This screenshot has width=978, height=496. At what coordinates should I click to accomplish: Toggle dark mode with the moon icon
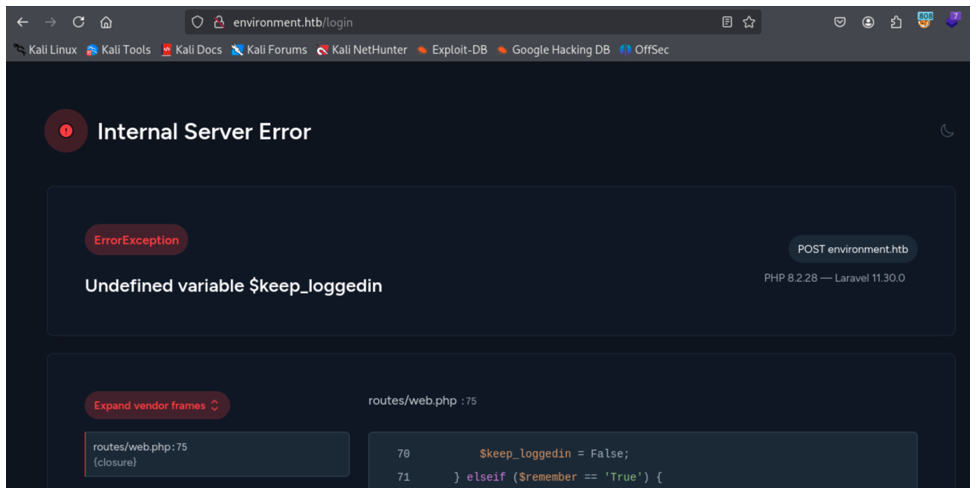pos(947,130)
